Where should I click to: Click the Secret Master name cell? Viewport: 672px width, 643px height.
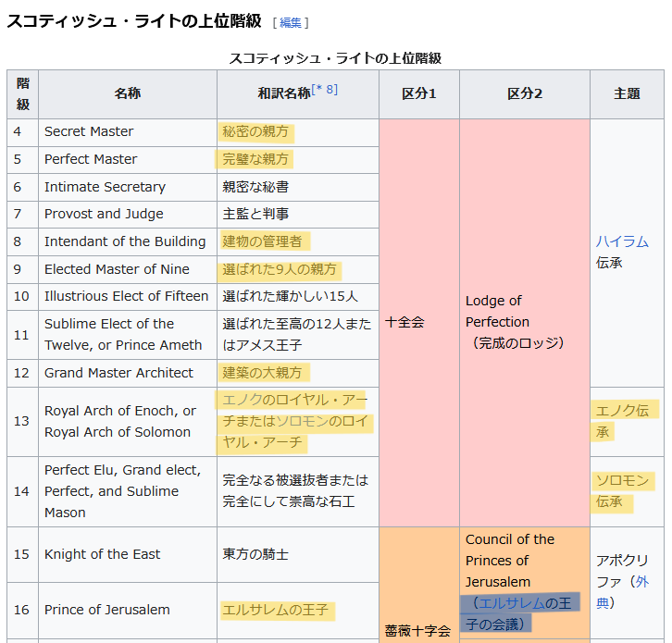point(89,131)
